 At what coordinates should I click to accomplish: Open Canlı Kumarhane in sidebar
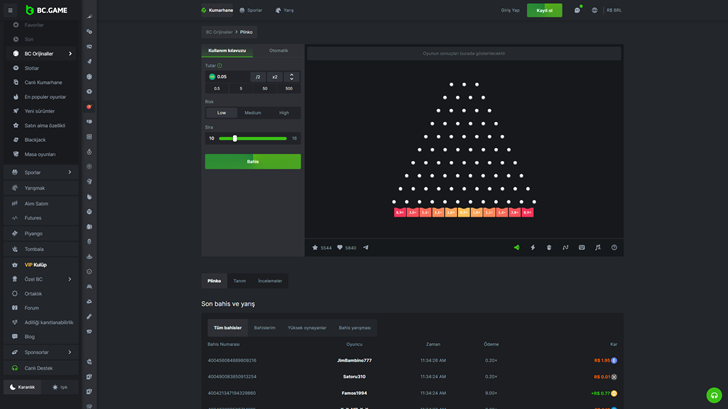click(41, 83)
